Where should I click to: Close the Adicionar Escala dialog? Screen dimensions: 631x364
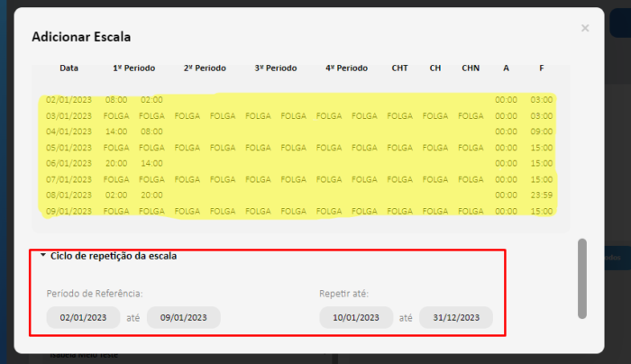[x=585, y=29]
